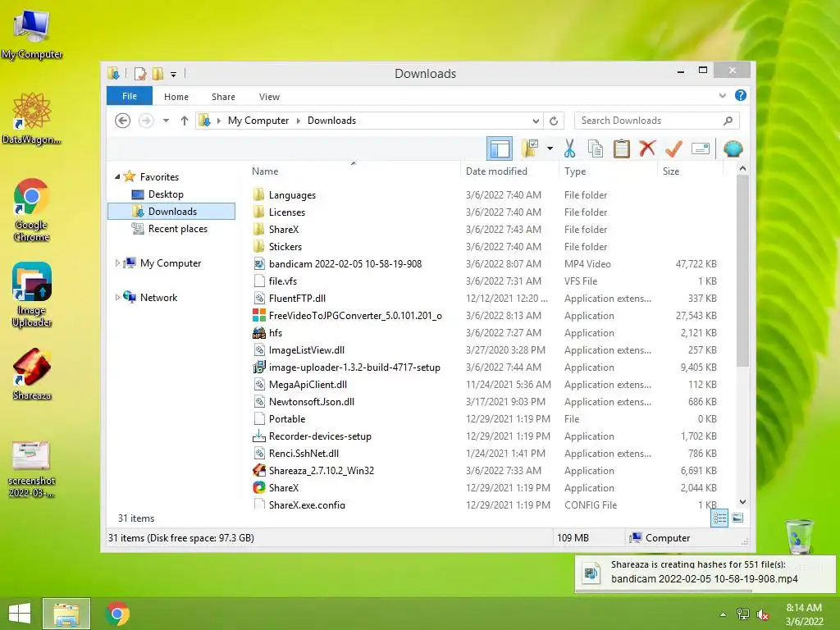Viewport: 840px width, 630px height.
Task: Open the recent locations dropdown arrow
Action: [x=166, y=121]
